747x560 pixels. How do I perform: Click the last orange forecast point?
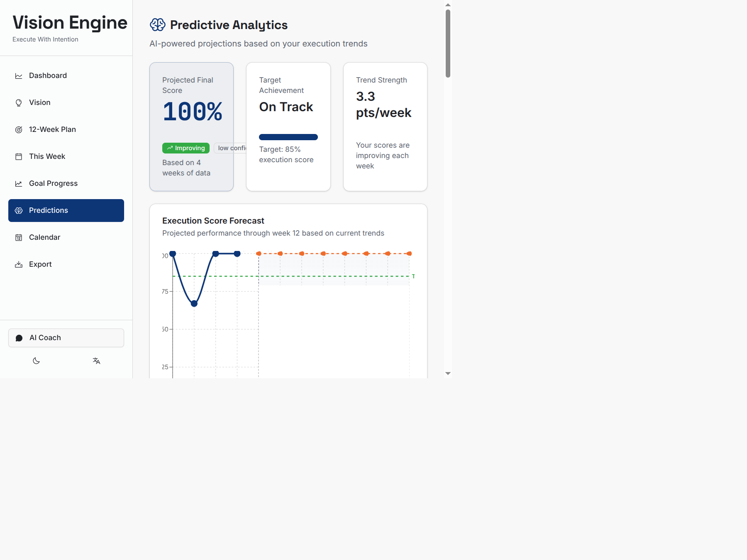coord(409,253)
